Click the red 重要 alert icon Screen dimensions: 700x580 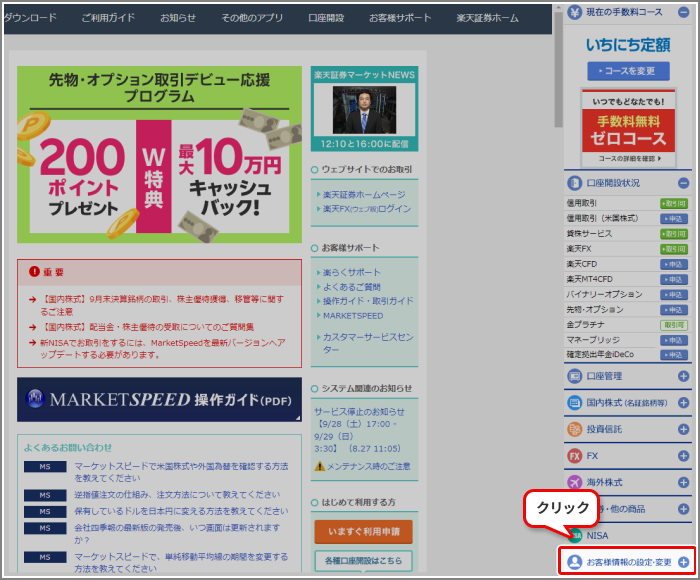pyautogui.click(x=34, y=271)
